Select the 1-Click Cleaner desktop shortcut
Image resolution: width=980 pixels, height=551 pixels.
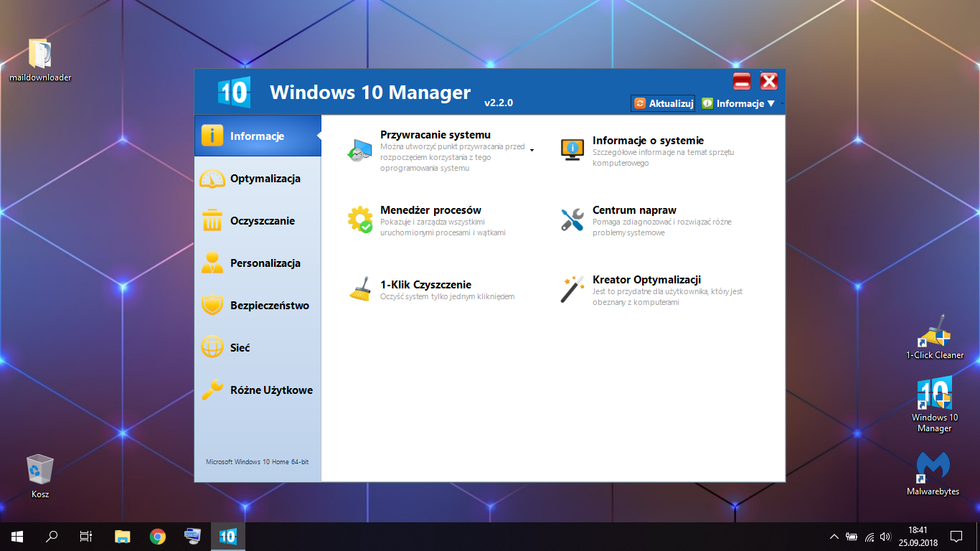pyautogui.click(x=935, y=337)
